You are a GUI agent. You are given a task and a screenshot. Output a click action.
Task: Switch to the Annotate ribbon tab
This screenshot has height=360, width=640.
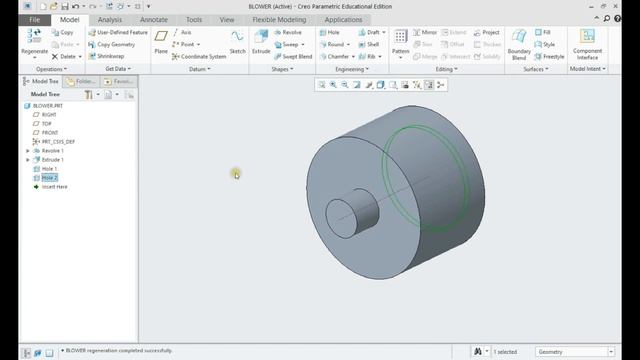click(154, 20)
